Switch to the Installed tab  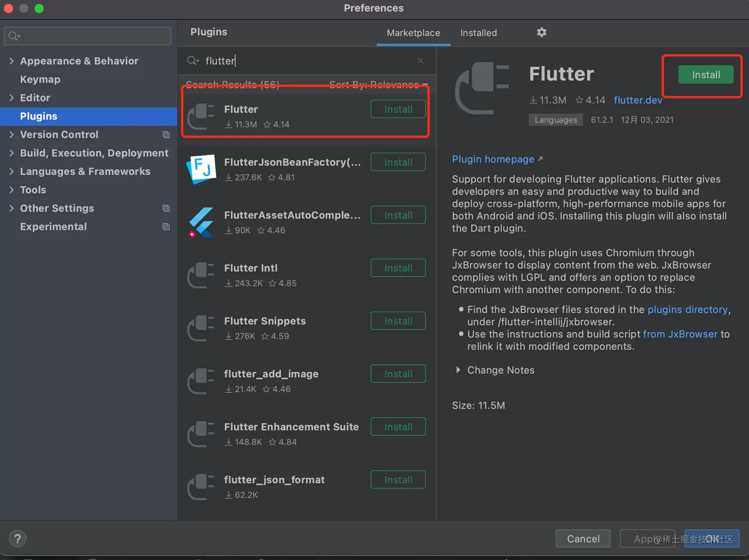[479, 33]
